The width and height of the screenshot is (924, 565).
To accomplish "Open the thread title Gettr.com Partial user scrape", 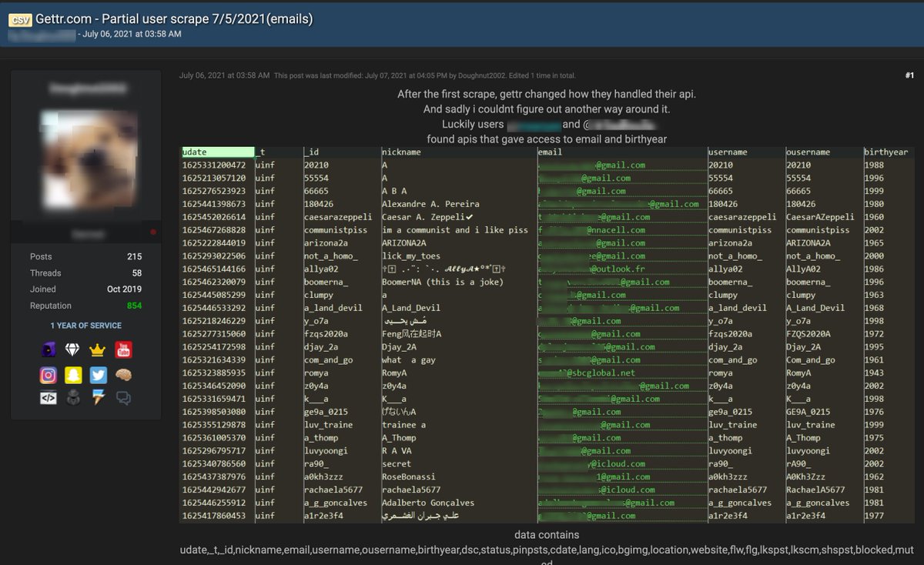I will [174, 19].
